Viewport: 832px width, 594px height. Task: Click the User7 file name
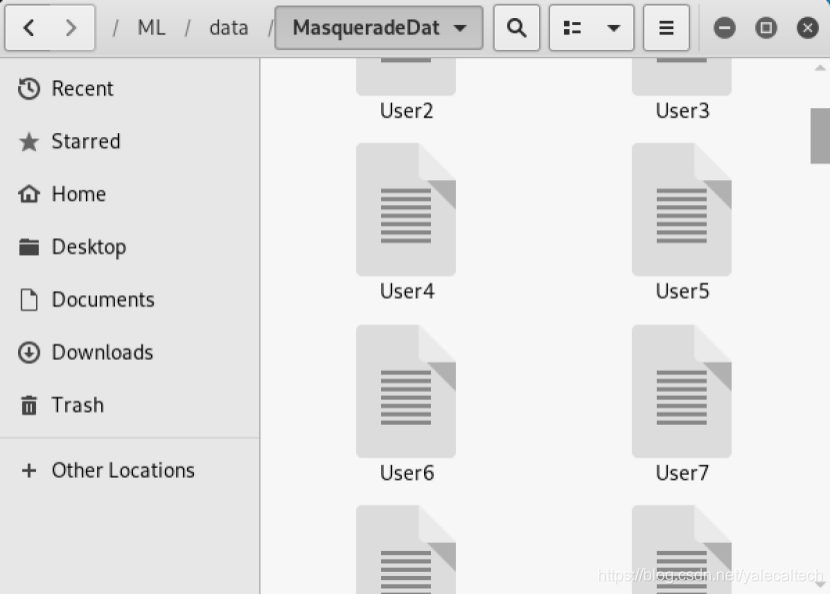[682, 473]
